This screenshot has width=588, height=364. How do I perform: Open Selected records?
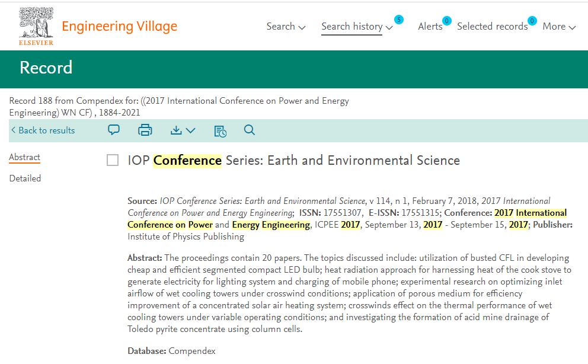pyautogui.click(x=492, y=27)
